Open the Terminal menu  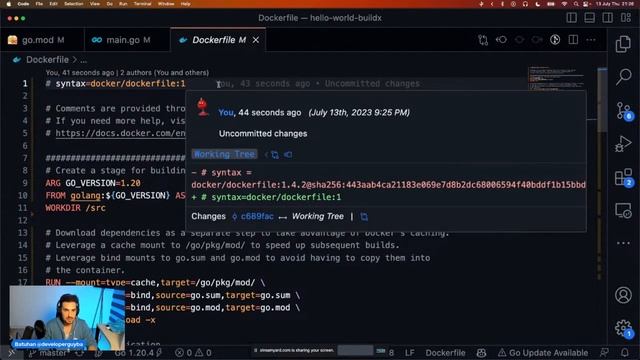click(142, 4)
